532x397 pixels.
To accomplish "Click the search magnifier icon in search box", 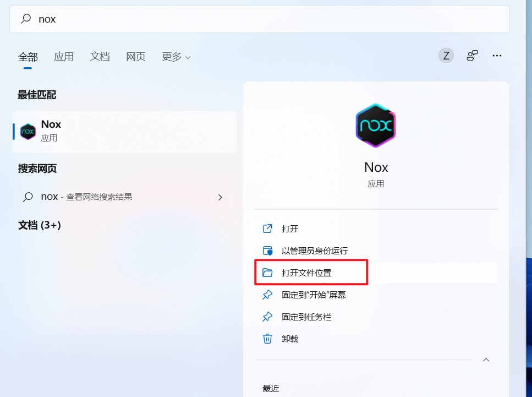I will [x=26, y=19].
